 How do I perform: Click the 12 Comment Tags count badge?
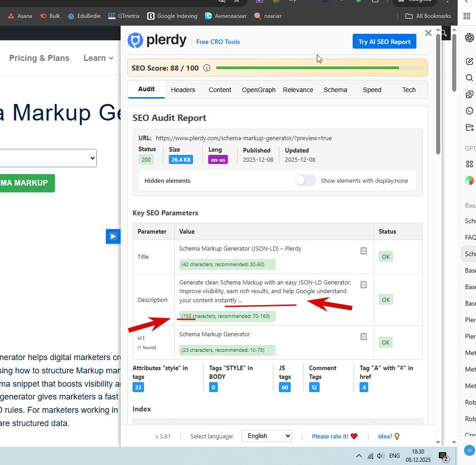click(x=314, y=388)
